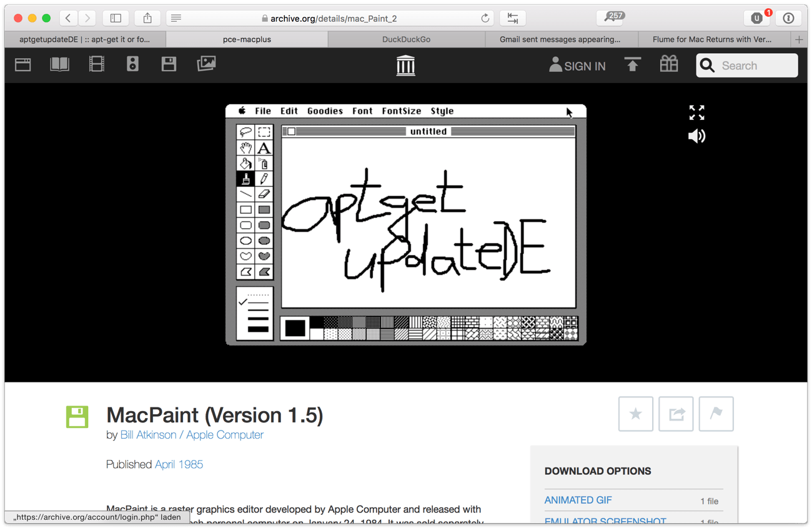
Task: Open the Web section icon
Action: point(23,64)
